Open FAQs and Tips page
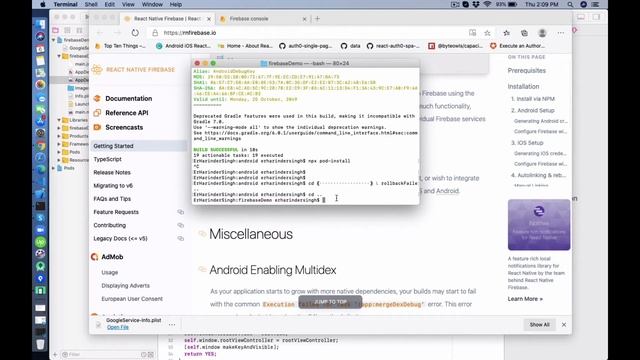 tap(112, 199)
